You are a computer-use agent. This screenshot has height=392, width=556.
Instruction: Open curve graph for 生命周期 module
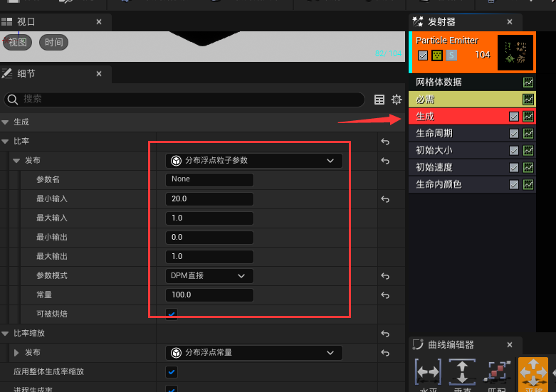[x=528, y=134]
